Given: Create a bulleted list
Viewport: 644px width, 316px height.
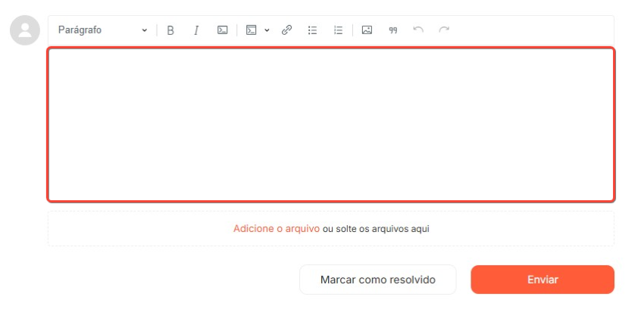Looking at the screenshot, I should tap(313, 30).
